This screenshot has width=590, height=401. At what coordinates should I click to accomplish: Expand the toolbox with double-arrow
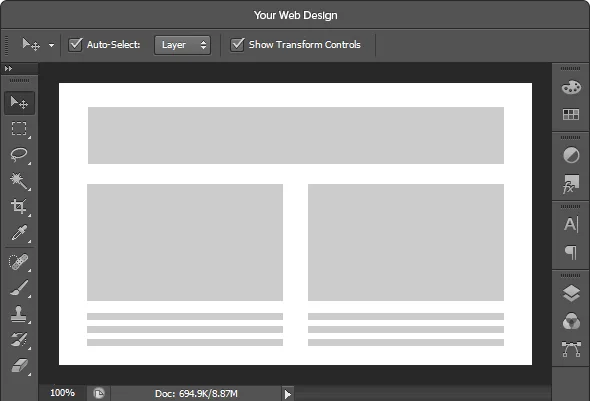tap(8, 68)
